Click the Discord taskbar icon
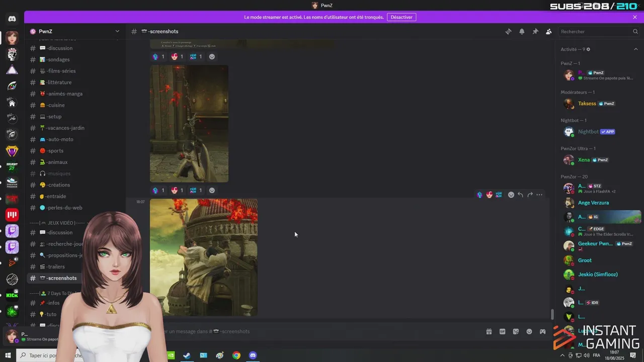644x362 pixels. (x=253, y=355)
